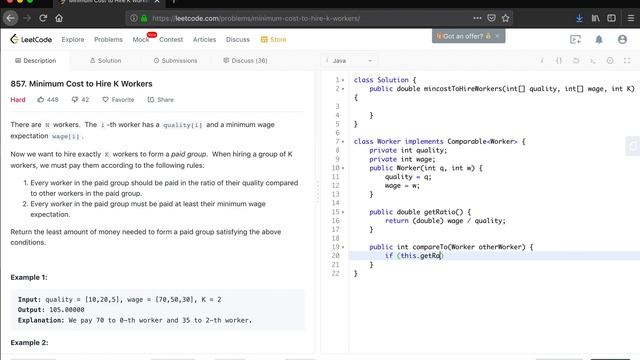
Task: Click line number 22 in gutter
Action: [336, 273]
